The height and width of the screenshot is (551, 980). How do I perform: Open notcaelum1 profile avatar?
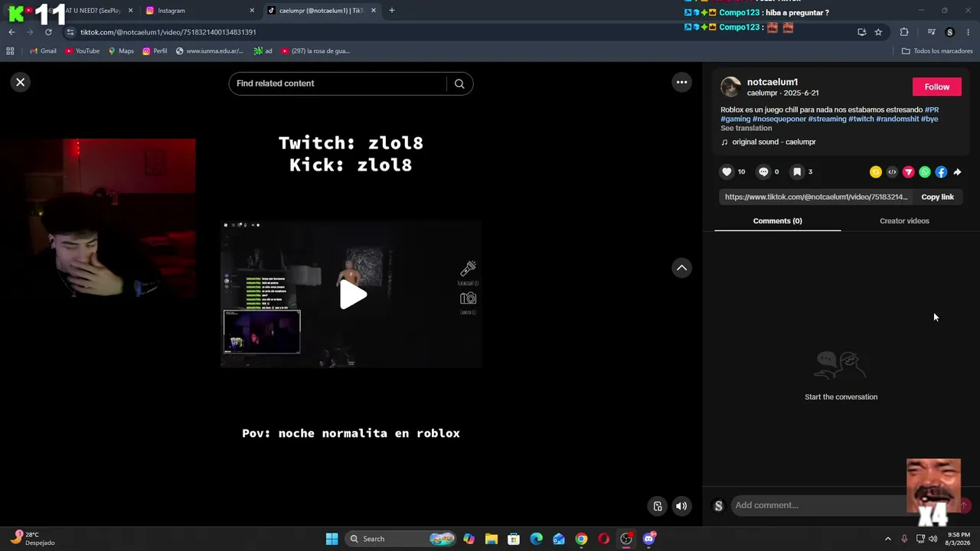[731, 86]
